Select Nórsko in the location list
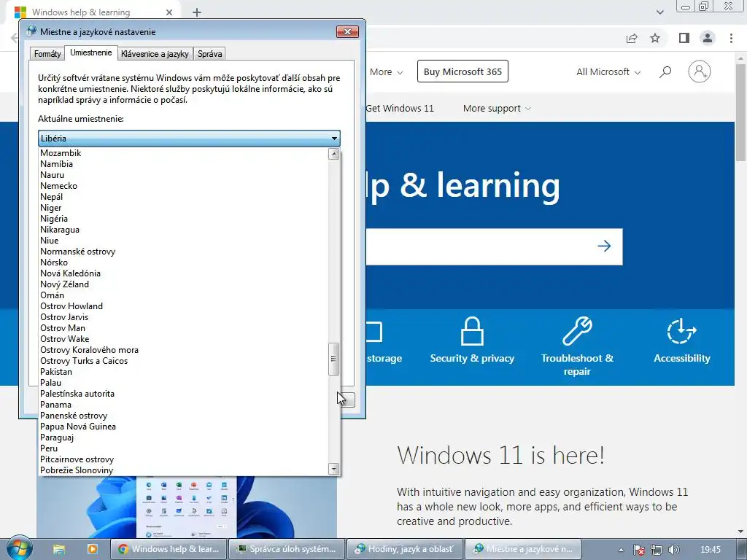The image size is (747, 560). click(x=183, y=262)
